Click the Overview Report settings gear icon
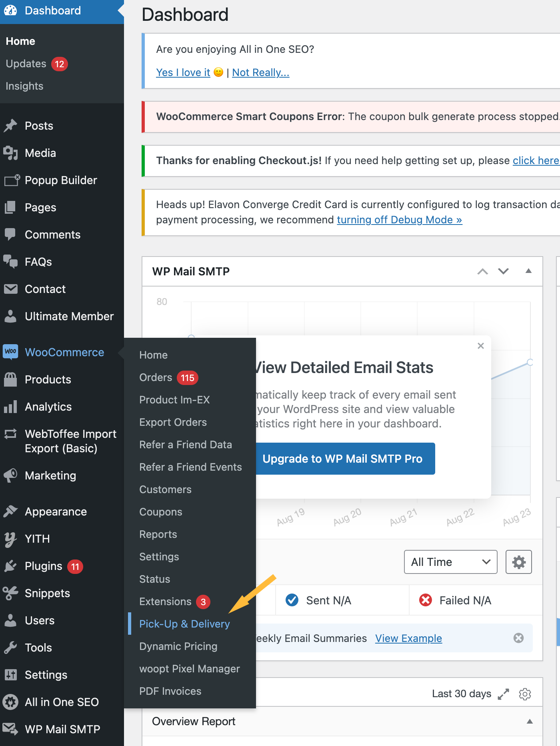This screenshot has height=746, width=560. (x=525, y=694)
